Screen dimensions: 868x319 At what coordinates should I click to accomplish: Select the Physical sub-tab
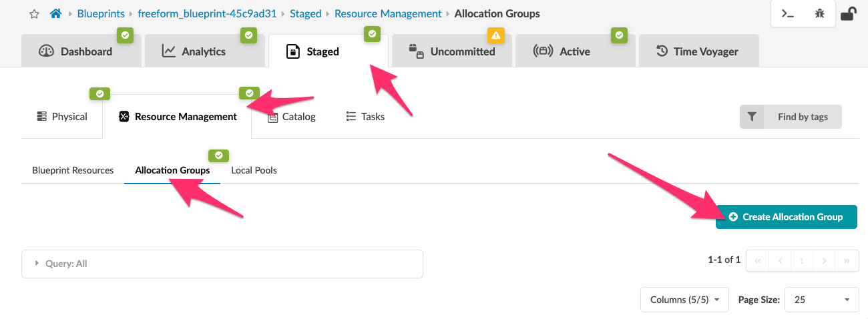point(61,117)
